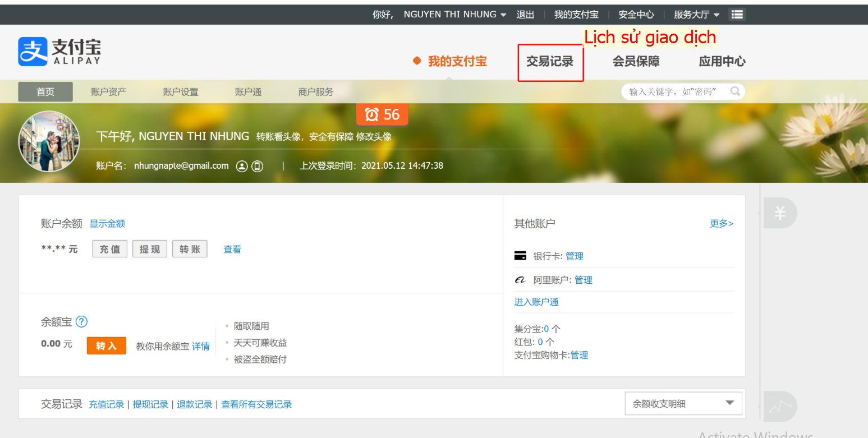Click the chart trend sidebar icon
The image size is (868, 438).
click(x=779, y=407)
